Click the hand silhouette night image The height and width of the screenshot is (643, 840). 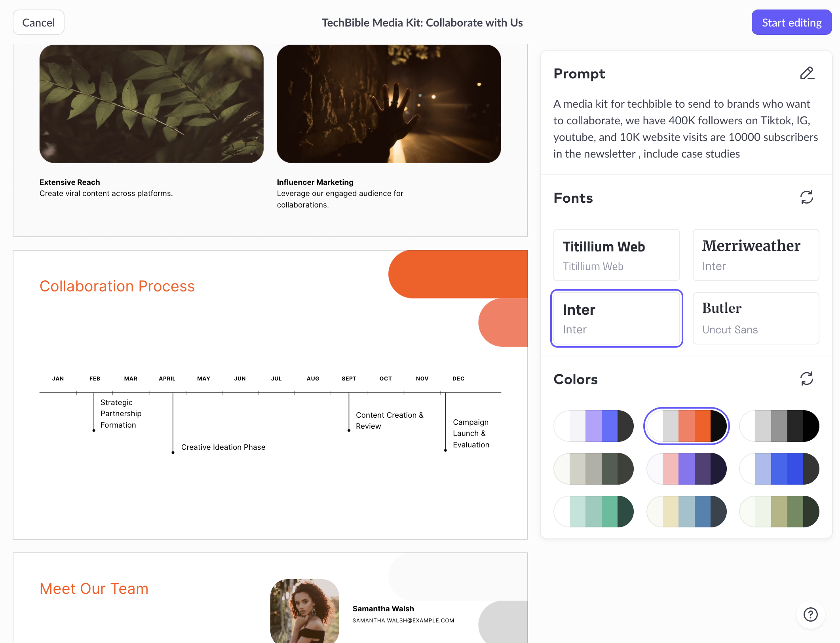coord(389,104)
